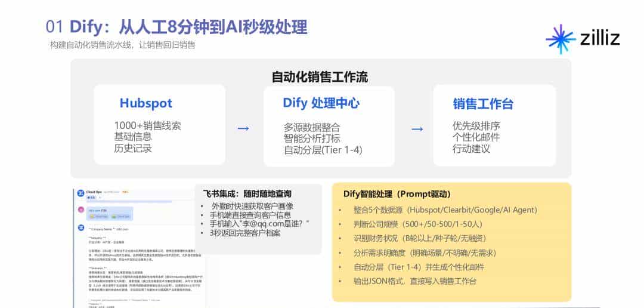Click "个性化邮件" text in 销售工作台 card
This screenshot has height=308, width=644.
coord(476,137)
